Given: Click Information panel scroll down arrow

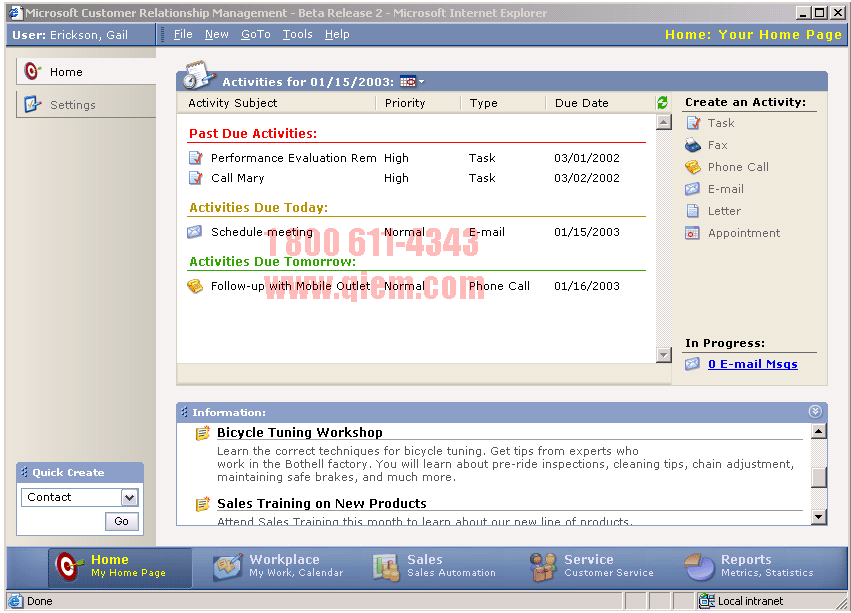Looking at the screenshot, I should [x=819, y=517].
